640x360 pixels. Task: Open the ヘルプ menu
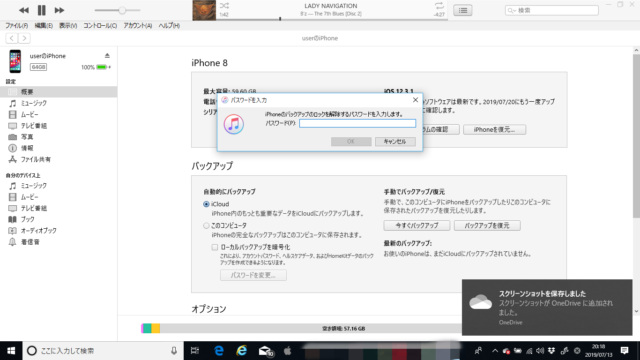169,25
